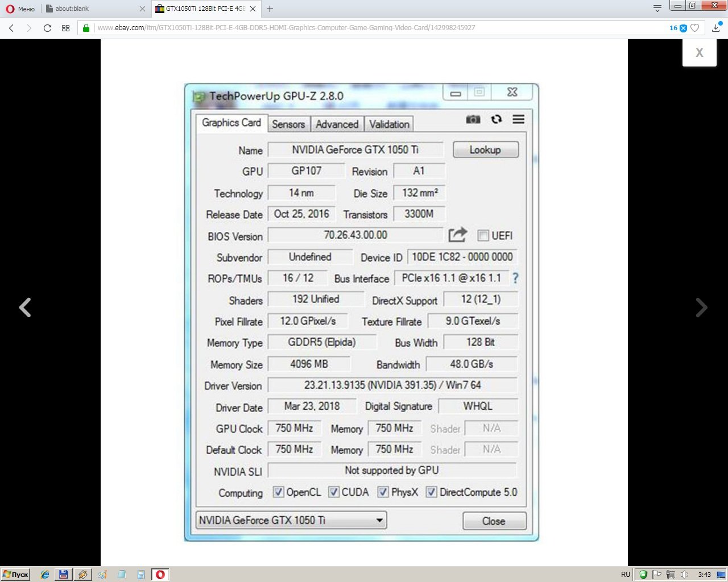Screen dimensions: 728x582
Task: Click 'Not supported by GPU' SLI value
Action: click(392, 471)
